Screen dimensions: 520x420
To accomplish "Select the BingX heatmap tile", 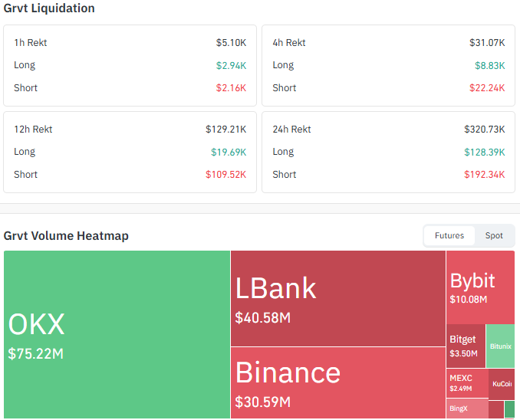I will click(467, 409).
